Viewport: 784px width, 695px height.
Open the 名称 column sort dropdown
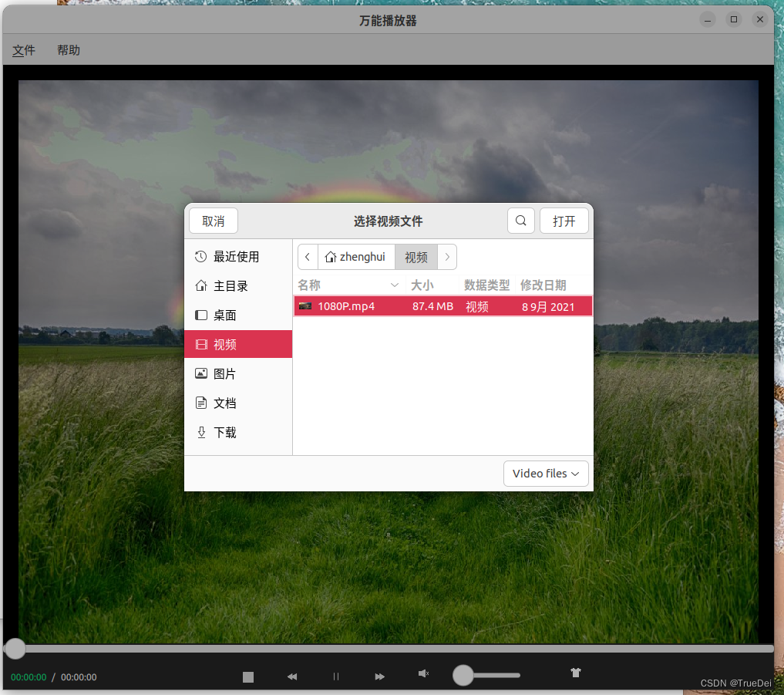click(x=395, y=285)
